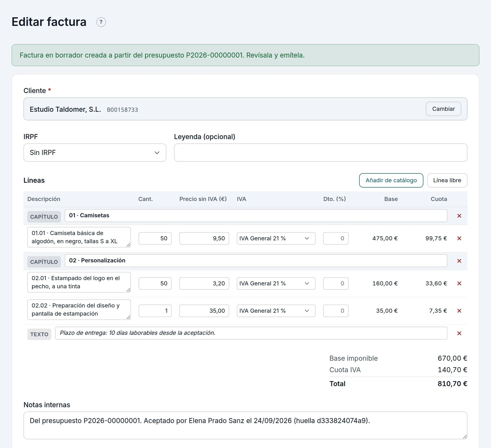Open IVA dropdown for Estampado del logo line
The width and height of the screenshot is (491, 448).
(276, 283)
